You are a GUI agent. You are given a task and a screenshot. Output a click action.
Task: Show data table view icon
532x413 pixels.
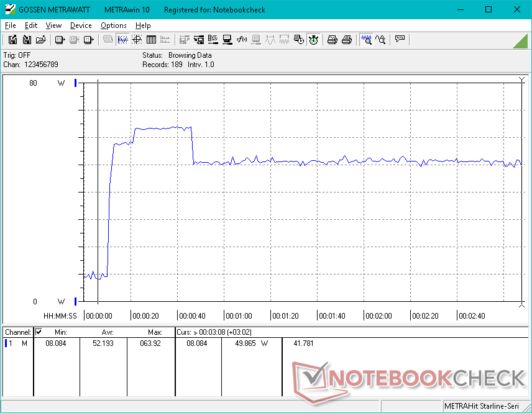click(x=150, y=40)
